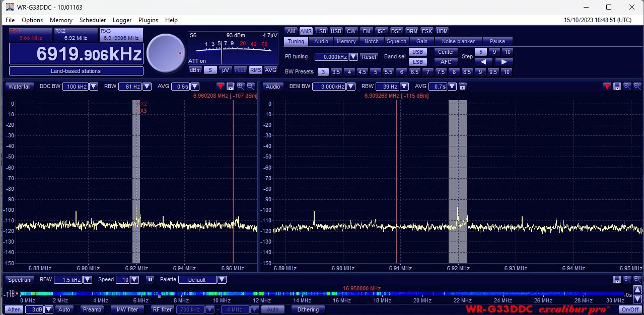Image resolution: width=644 pixels, height=315 pixels.
Task: Toggle Dithering on the bottom bar
Action: 308,309
